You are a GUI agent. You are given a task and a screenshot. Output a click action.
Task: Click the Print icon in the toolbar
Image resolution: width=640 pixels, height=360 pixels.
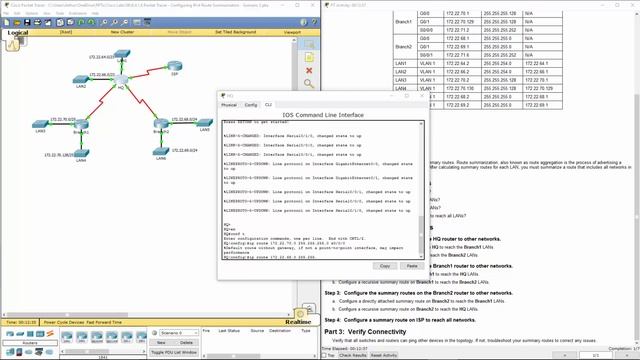click(37, 22)
